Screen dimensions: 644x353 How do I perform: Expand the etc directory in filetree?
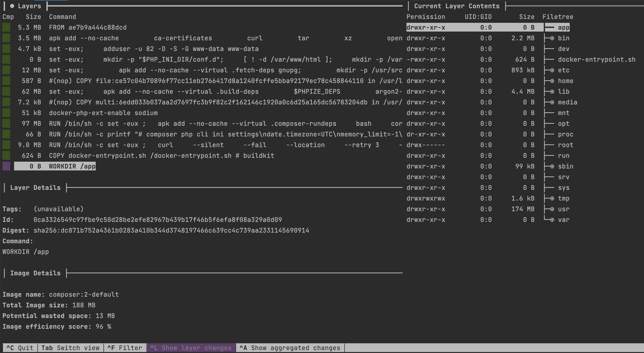pos(552,70)
